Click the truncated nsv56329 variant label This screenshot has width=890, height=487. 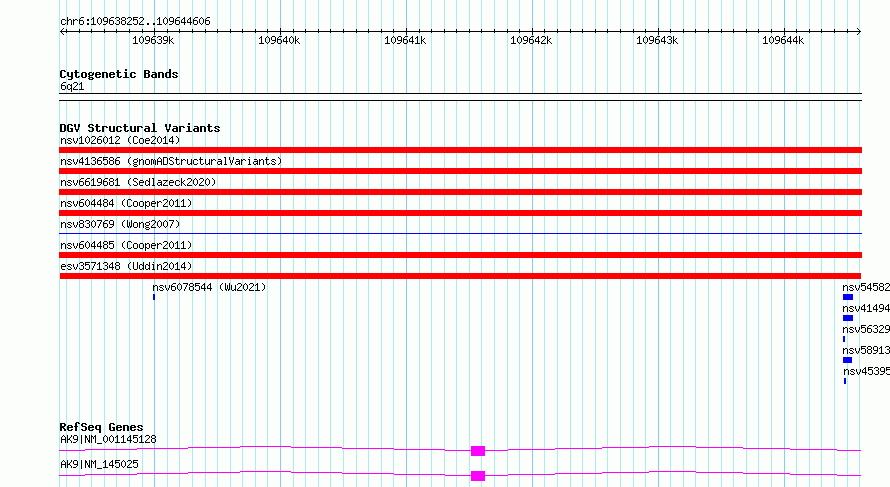coord(866,329)
